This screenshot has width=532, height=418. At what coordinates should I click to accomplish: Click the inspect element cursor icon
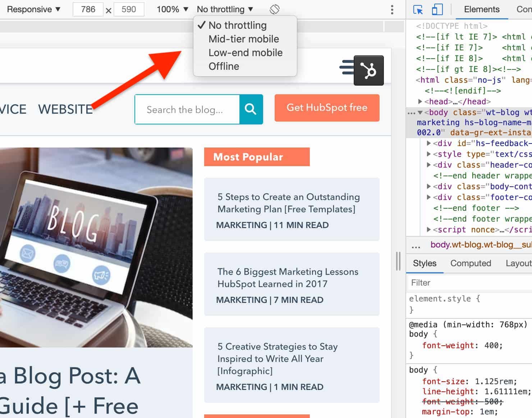418,10
